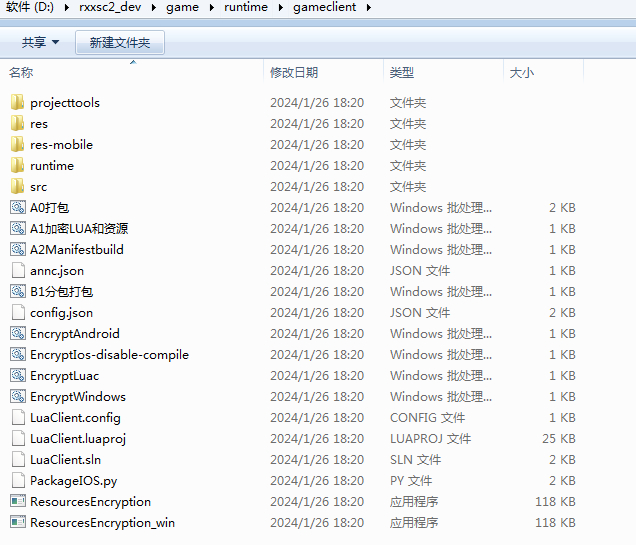
Task: Click the LuaClient.luaproj file icon
Action: tap(17, 438)
